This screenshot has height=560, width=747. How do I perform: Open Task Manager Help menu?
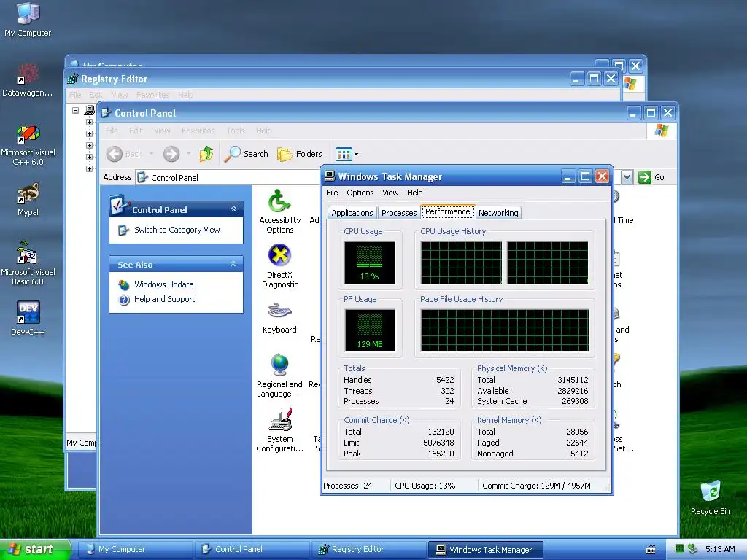point(414,192)
